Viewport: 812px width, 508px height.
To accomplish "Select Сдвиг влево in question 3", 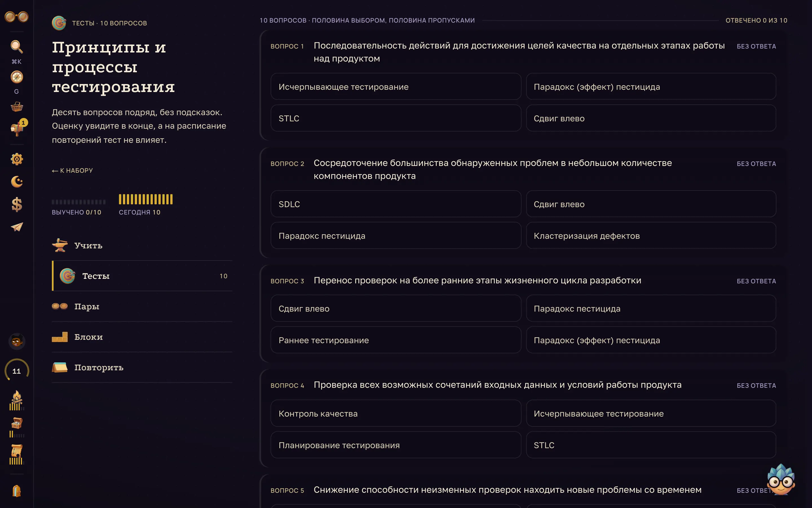I will click(396, 308).
